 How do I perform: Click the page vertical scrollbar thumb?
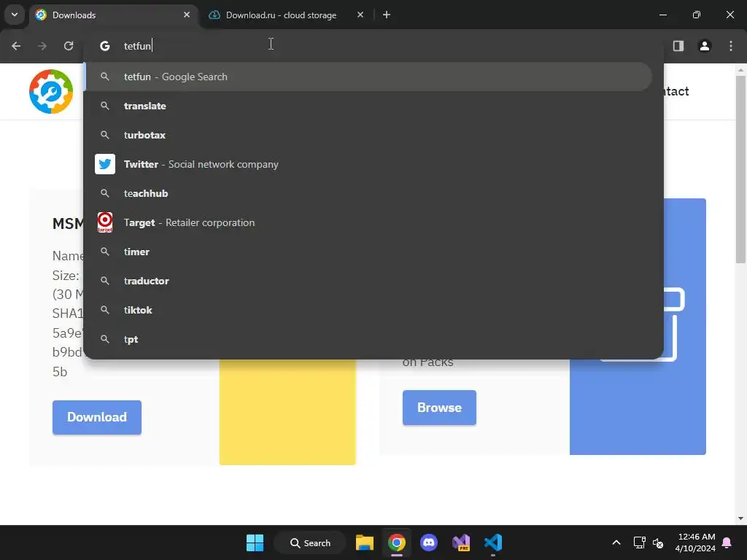click(x=740, y=169)
